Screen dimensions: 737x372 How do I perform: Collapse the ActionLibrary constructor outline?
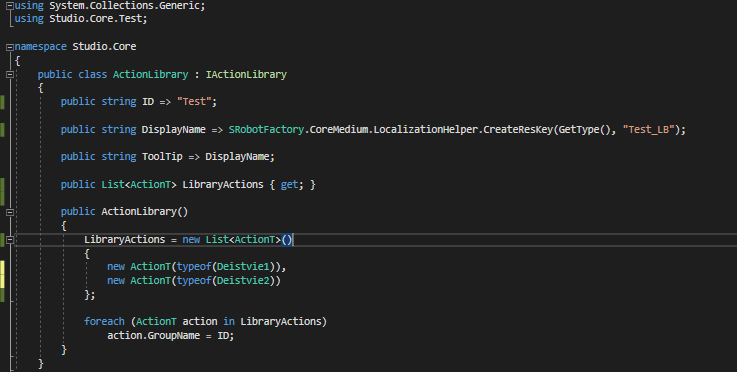9,212
